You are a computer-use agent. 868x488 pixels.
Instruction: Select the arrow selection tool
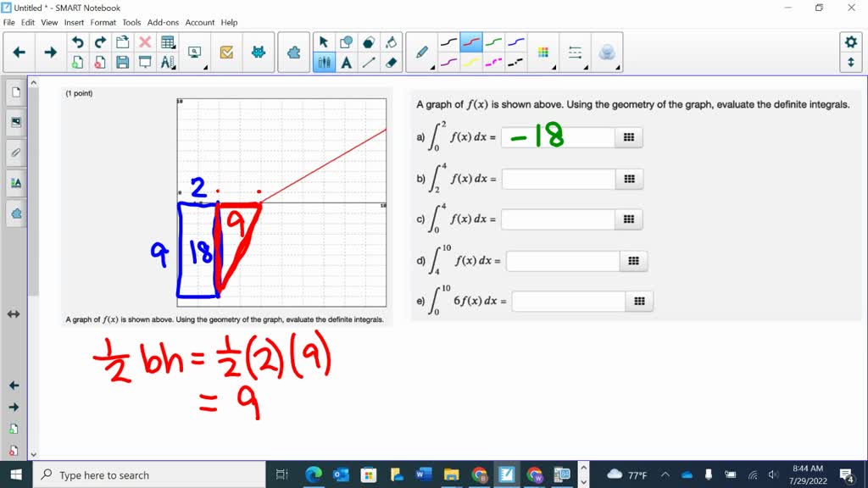coord(322,42)
